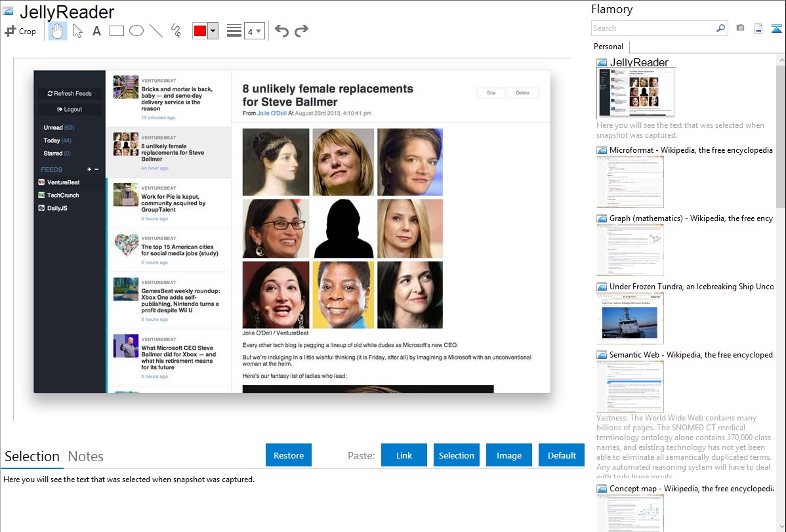Viewport: 786px width, 532px height.
Task: Click the Flamory list scrollbar
Action: tap(781, 135)
